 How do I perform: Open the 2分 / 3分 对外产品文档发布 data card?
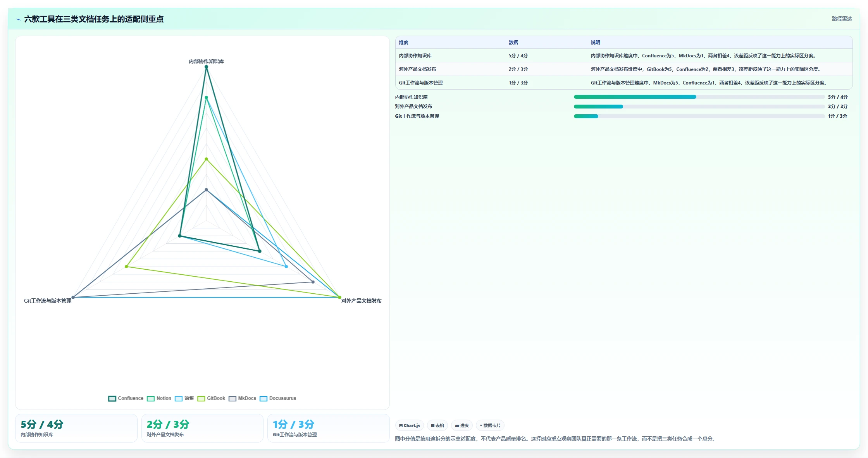coord(202,428)
